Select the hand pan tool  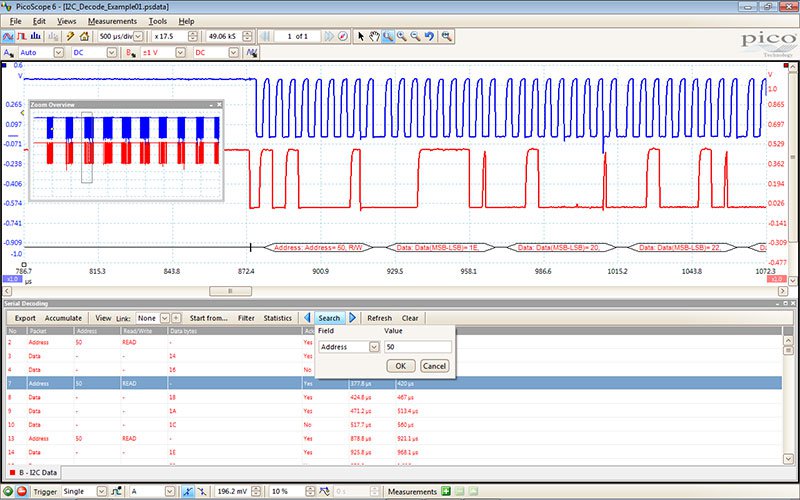click(x=374, y=36)
